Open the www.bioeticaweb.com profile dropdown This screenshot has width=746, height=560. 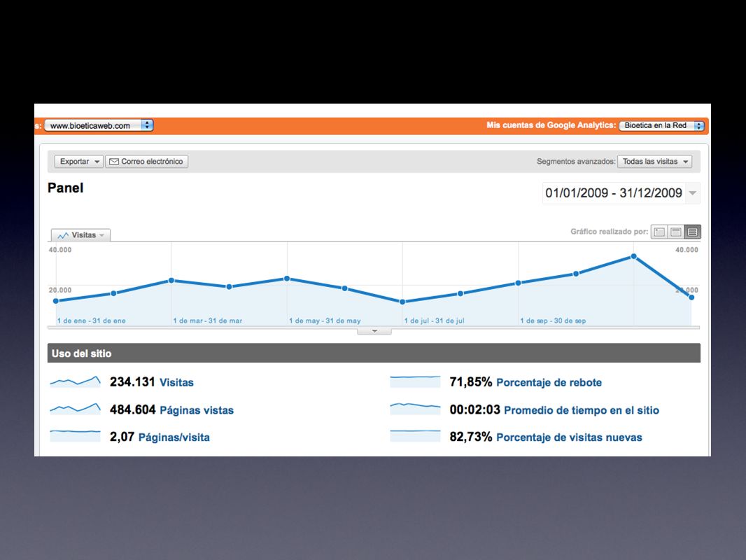click(x=99, y=125)
